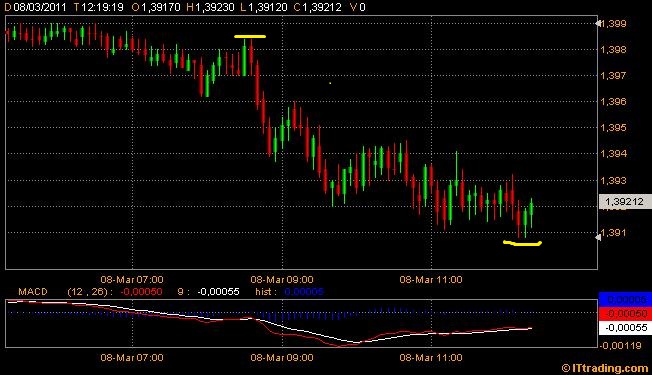652x375 pixels.
Task: Select the low price 1,39120
Action: click(x=268, y=7)
